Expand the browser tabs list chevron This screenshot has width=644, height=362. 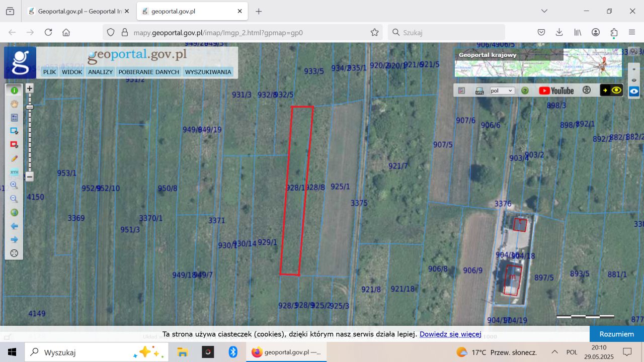pyautogui.click(x=544, y=11)
